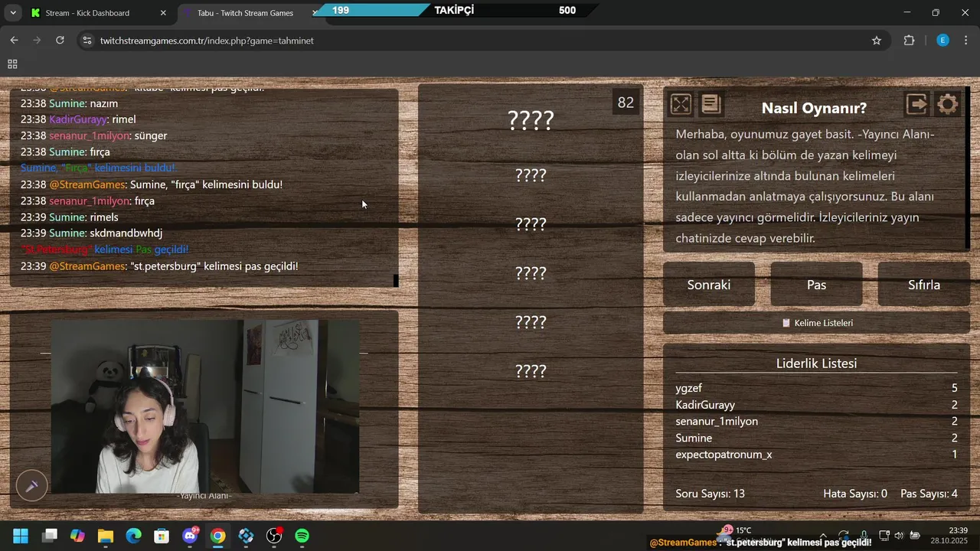Open the Windows Start menu
Viewport: 980px width, 551px height.
tap(21, 536)
